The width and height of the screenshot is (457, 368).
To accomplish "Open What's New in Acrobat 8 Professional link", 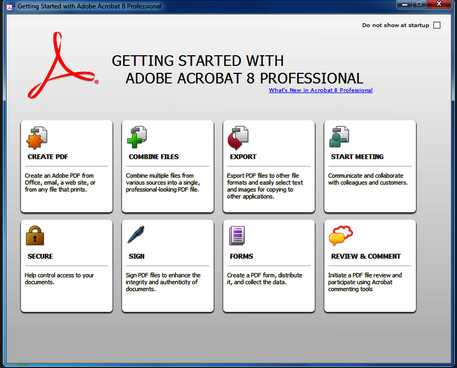I will [x=321, y=90].
